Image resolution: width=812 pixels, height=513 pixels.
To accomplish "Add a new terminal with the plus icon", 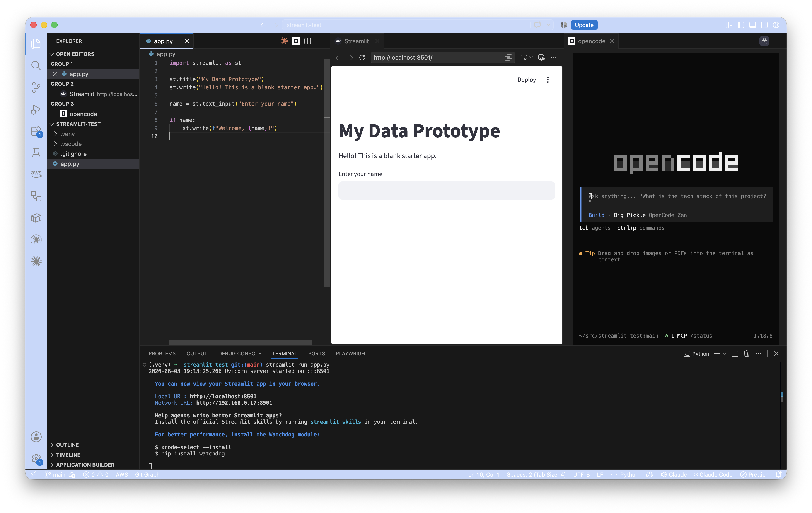I will point(717,353).
